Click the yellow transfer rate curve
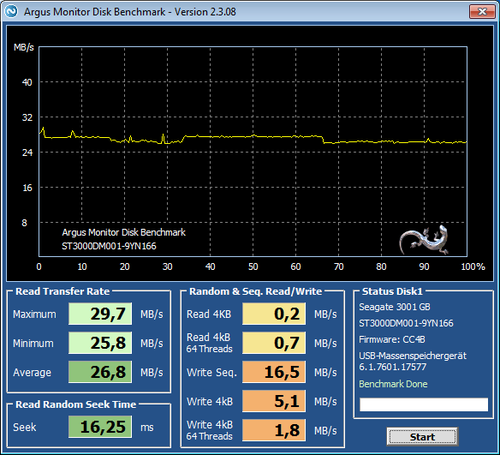 253,136
